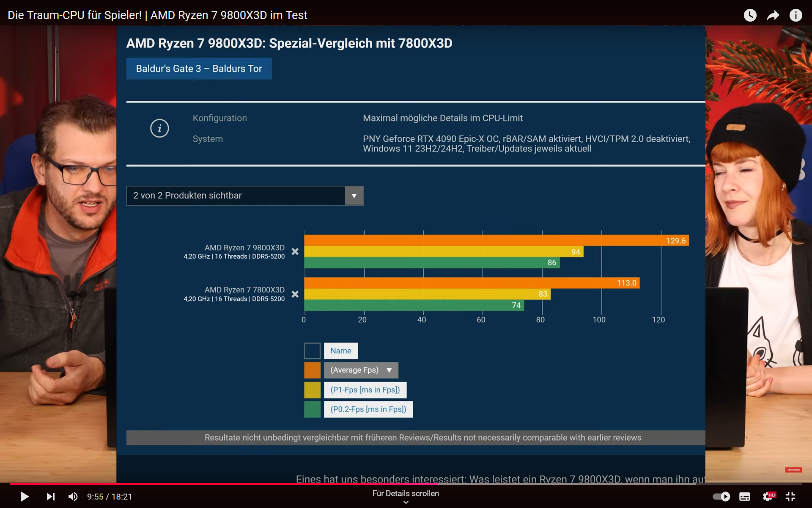
Task: Tick the empty checkbox beside Name
Action: coord(312,351)
